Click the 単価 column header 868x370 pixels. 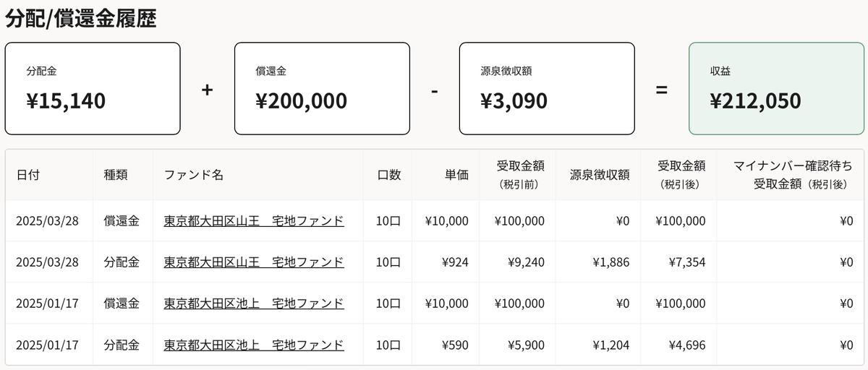coord(456,175)
